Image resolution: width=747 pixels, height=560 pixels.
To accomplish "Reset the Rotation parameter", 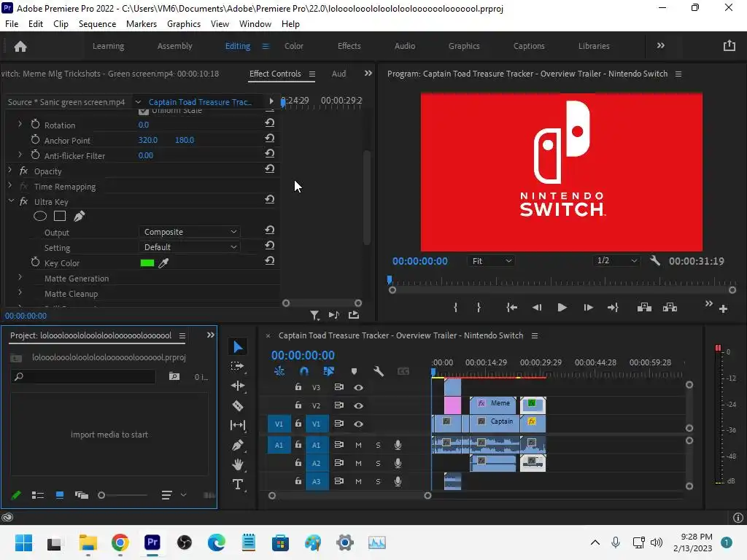I will pos(270,122).
